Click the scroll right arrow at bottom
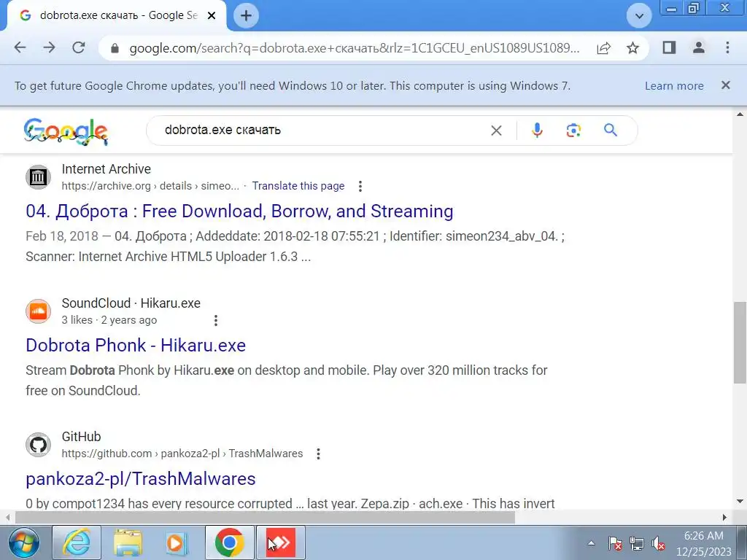Viewport: 747px width, 560px height. coord(724,517)
